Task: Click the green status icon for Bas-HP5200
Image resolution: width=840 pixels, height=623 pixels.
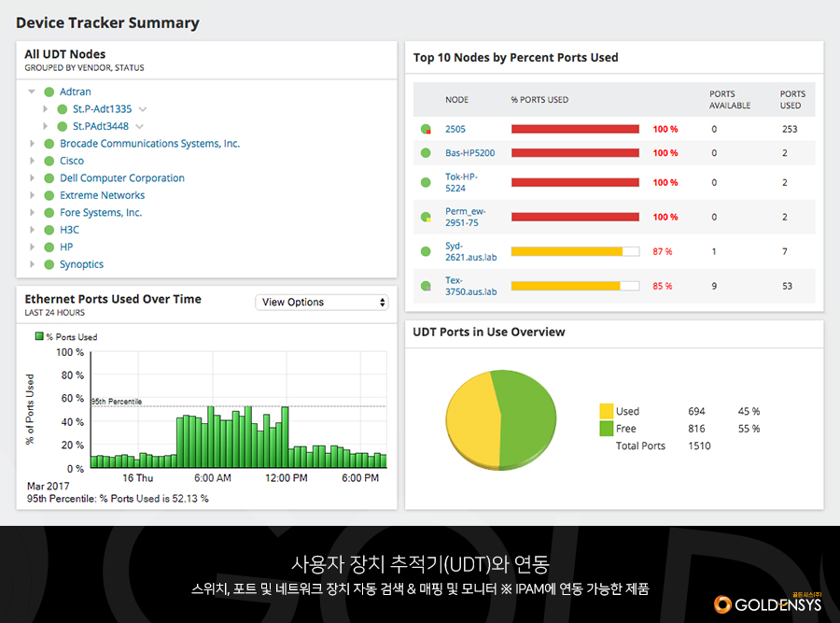Action: click(426, 153)
